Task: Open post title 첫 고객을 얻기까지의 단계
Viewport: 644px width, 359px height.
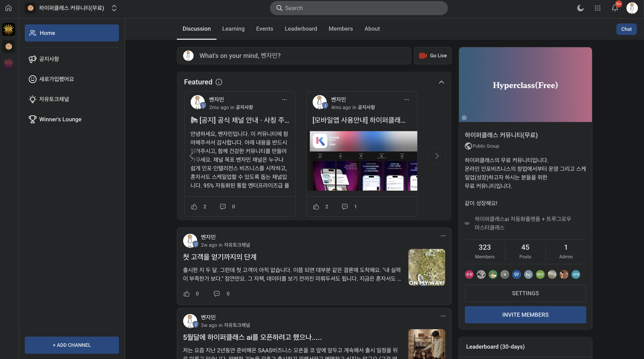Action: tap(220, 257)
